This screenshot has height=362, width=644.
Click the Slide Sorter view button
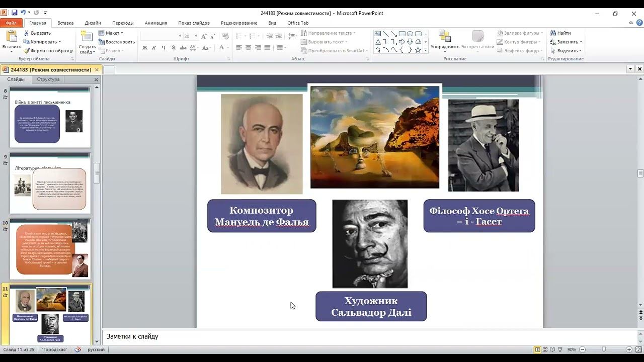click(546, 349)
